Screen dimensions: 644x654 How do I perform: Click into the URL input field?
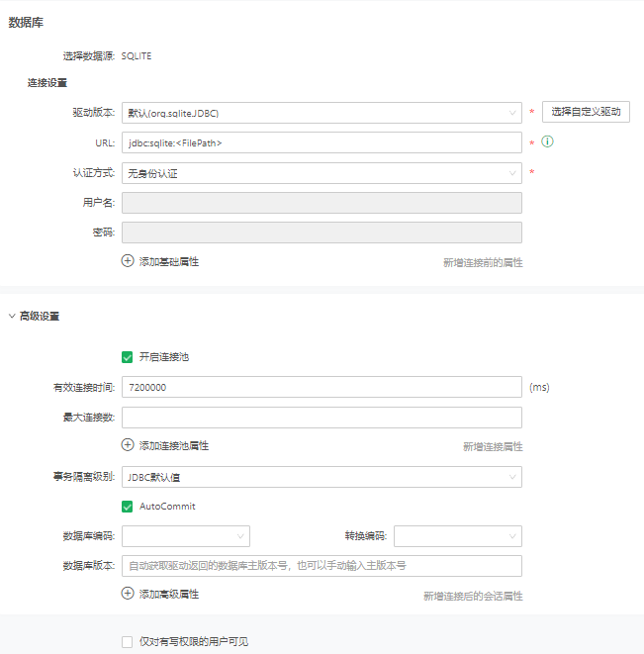click(322, 142)
